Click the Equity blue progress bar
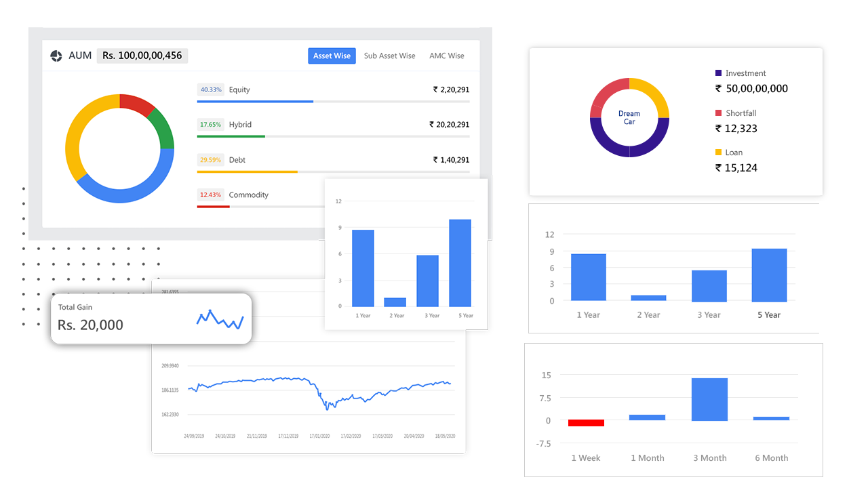The width and height of the screenshot is (868, 488). point(255,102)
